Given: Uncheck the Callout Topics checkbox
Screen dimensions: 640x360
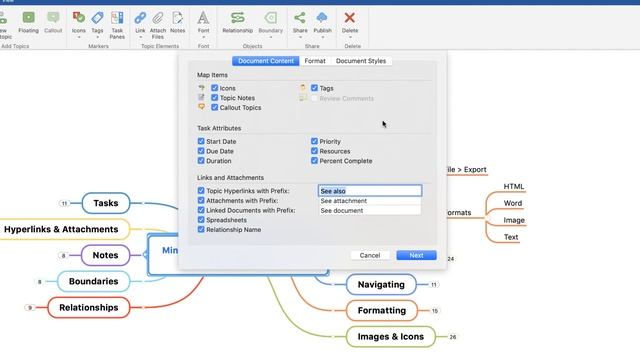Looking at the screenshot, I should 215,107.
